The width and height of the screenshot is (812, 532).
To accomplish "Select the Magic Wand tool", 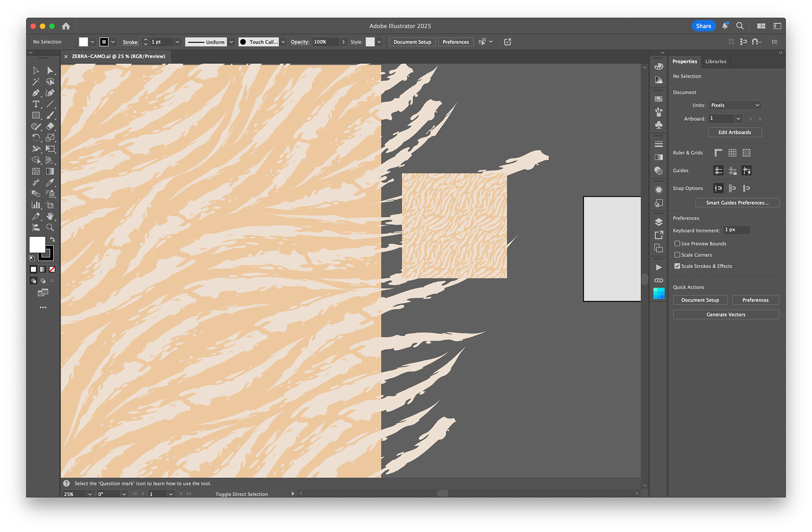I will 36,82.
